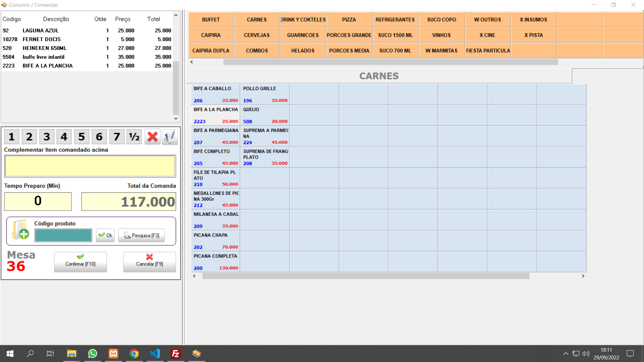Select HEINEKEN 650ML row in order list
Screen dimensions: 644x362
(x=87, y=48)
